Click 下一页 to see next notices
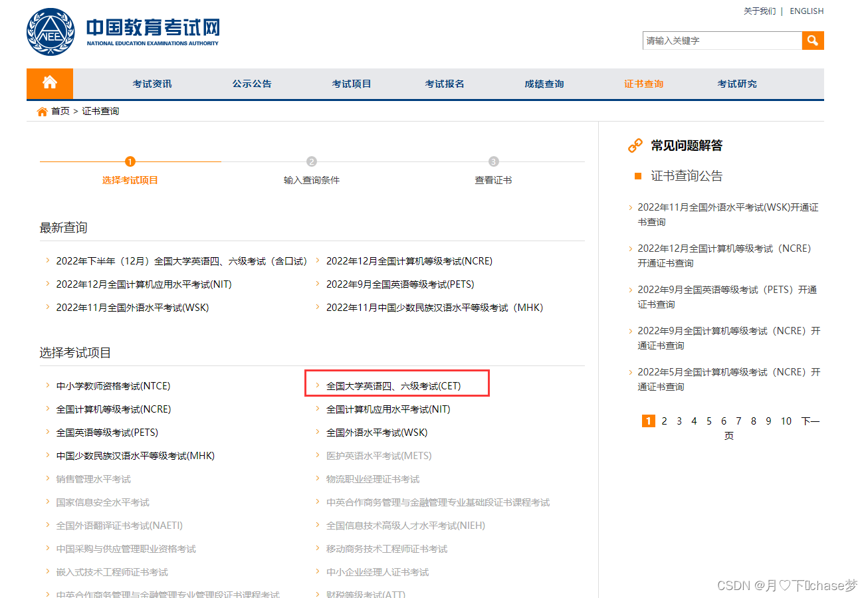 810,421
